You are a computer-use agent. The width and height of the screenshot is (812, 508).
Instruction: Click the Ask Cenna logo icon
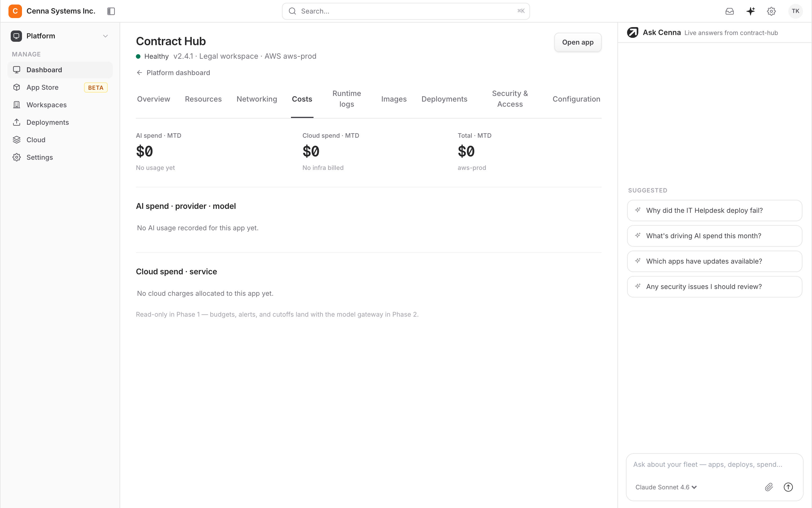click(x=633, y=32)
